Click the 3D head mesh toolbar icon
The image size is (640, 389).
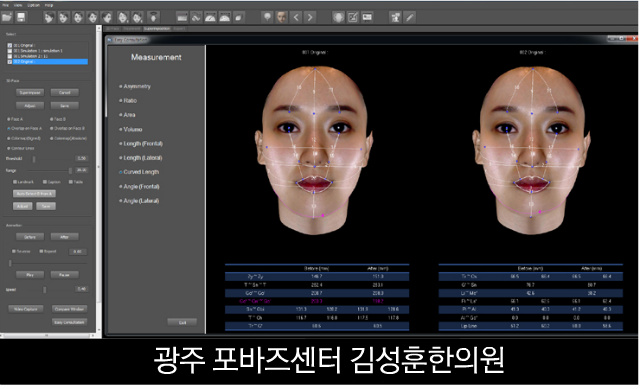click(x=338, y=17)
